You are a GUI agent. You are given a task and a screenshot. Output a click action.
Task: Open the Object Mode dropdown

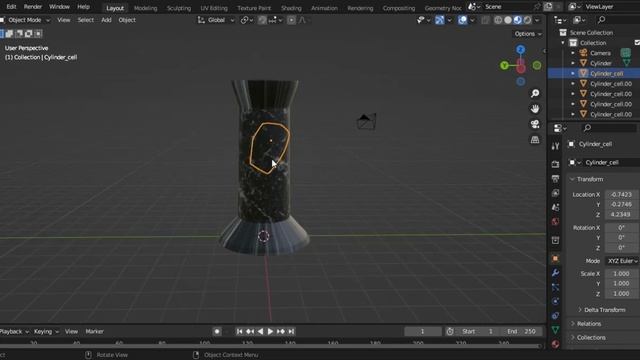(x=25, y=20)
